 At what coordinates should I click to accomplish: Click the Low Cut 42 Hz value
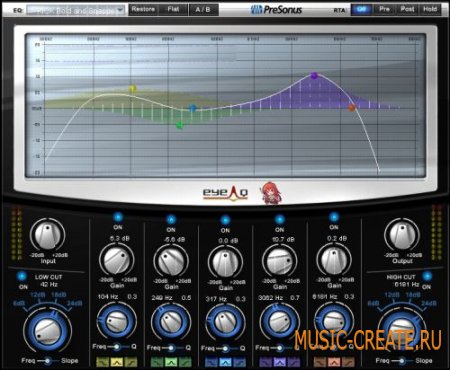tap(49, 284)
